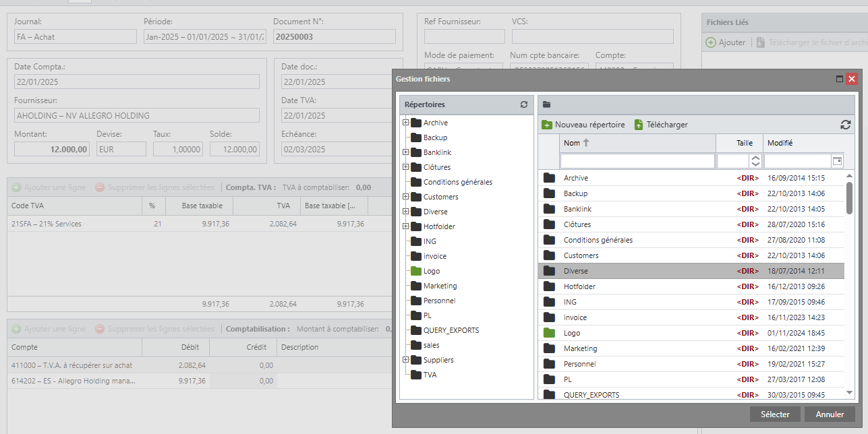Click Banklink row folder icon in file list
Screen dimensions: 868x434
pos(549,209)
